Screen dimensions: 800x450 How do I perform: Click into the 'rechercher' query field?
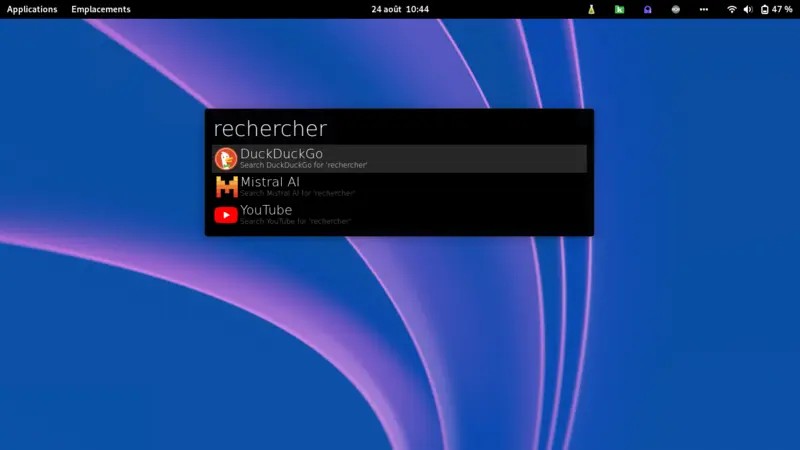click(x=398, y=129)
